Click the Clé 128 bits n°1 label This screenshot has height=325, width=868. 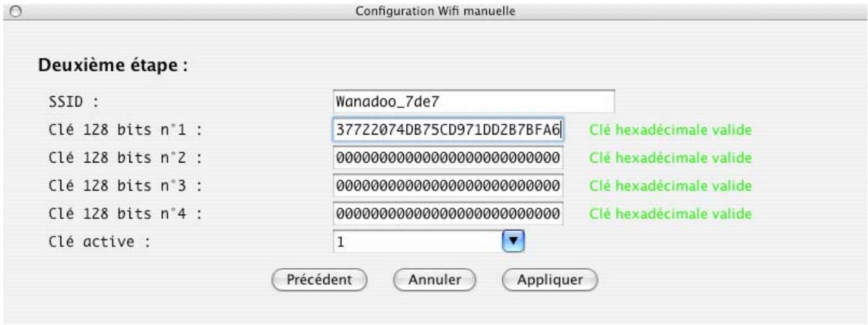point(124,130)
